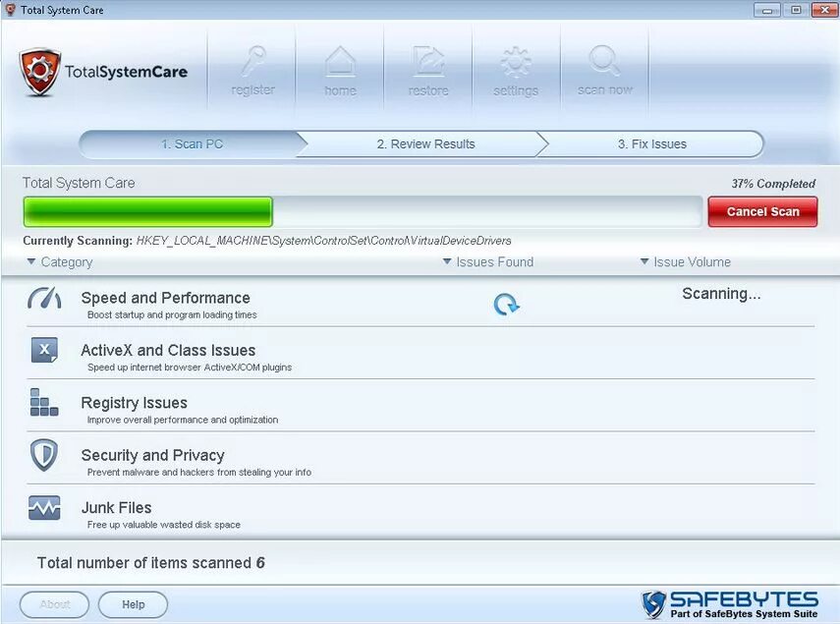Click the green scan progress bar
The width and height of the screenshot is (840, 624).
pos(147,211)
